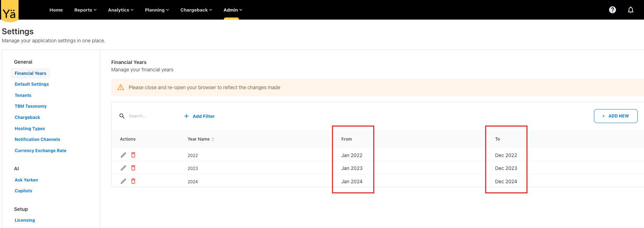This screenshot has height=228, width=644.
Task: Focus the Search input field
Action: (x=150, y=116)
